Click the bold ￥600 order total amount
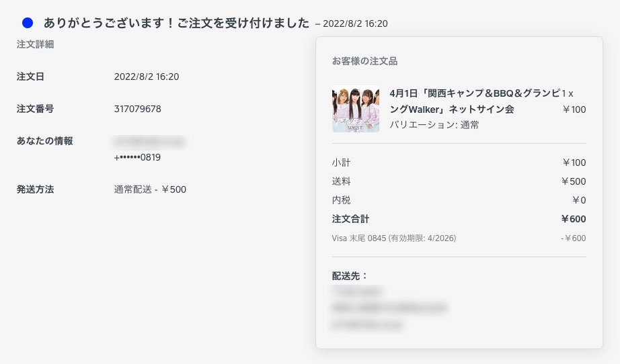 pyautogui.click(x=573, y=219)
